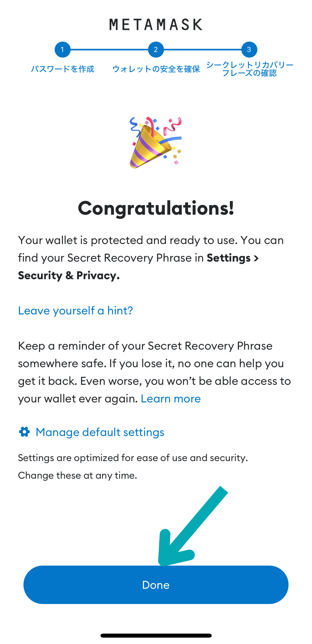Image resolution: width=312 pixels, height=644 pixels.
Task: Click the progress line between steps 2 and 3
Action: click(x=202, y=50)
